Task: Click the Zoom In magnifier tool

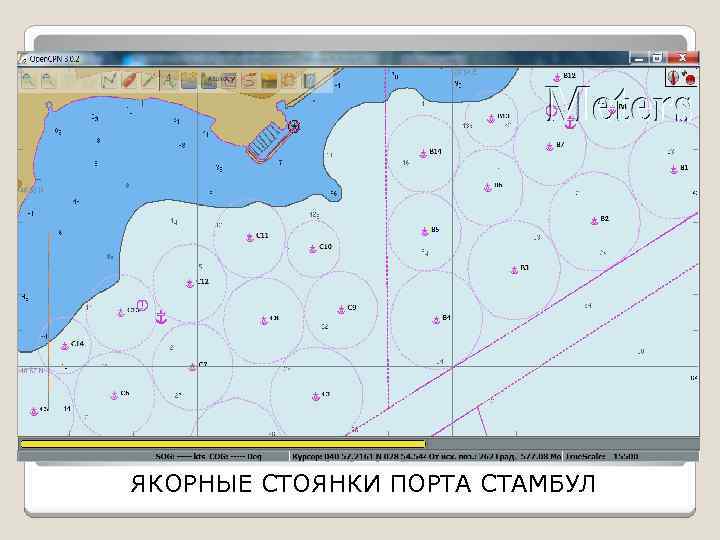Action: tap(29, 80)
